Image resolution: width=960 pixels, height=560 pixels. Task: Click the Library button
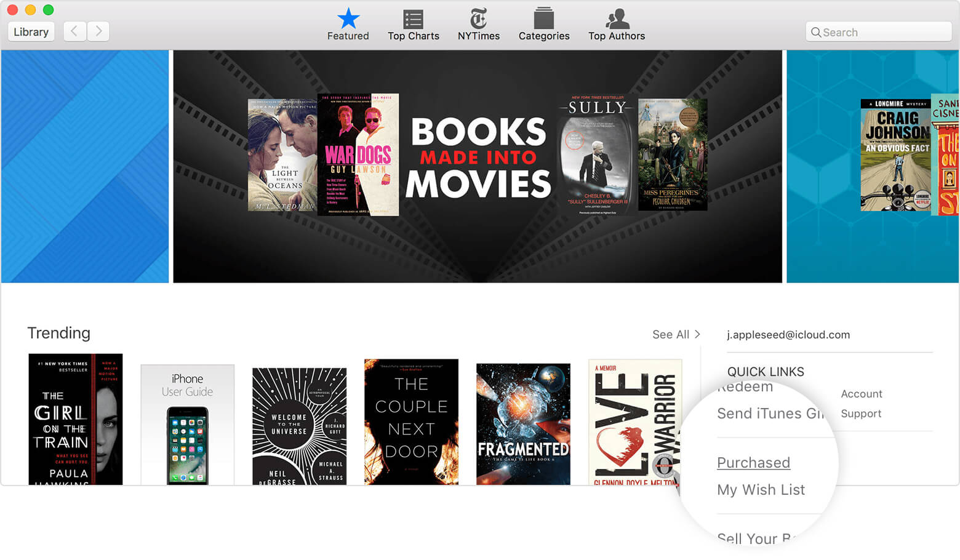click(x=31, y=31)
